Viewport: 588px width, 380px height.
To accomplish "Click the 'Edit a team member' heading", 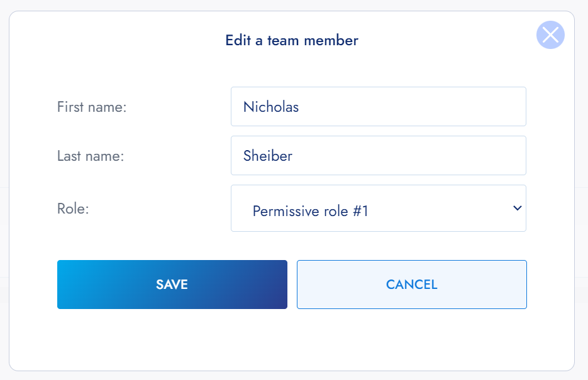I will click(292, 41).
